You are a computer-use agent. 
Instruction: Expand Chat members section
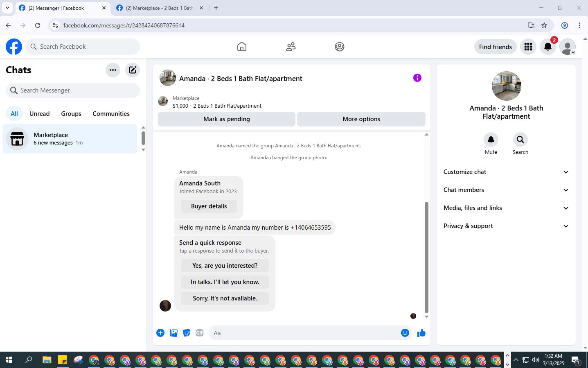coord(506,190)
